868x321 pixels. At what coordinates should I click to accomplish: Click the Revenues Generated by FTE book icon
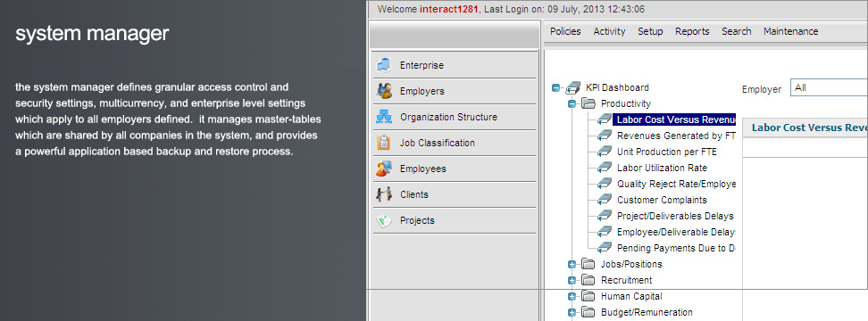(x=605, y=136)
